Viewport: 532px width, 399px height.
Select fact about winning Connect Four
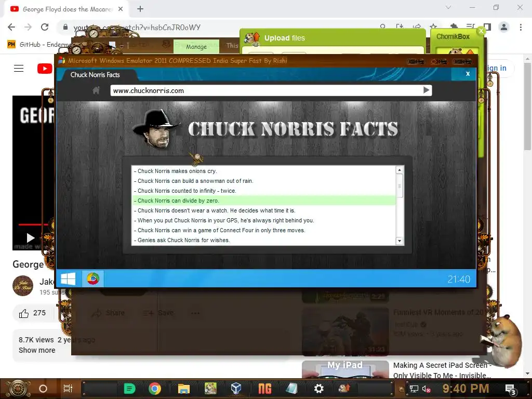(x=264, y=230)
